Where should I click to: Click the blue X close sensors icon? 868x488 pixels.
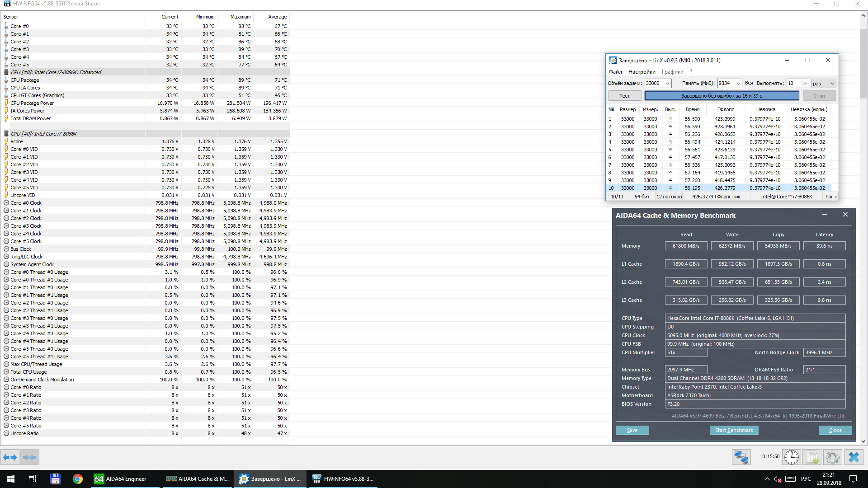click(854, 457)
